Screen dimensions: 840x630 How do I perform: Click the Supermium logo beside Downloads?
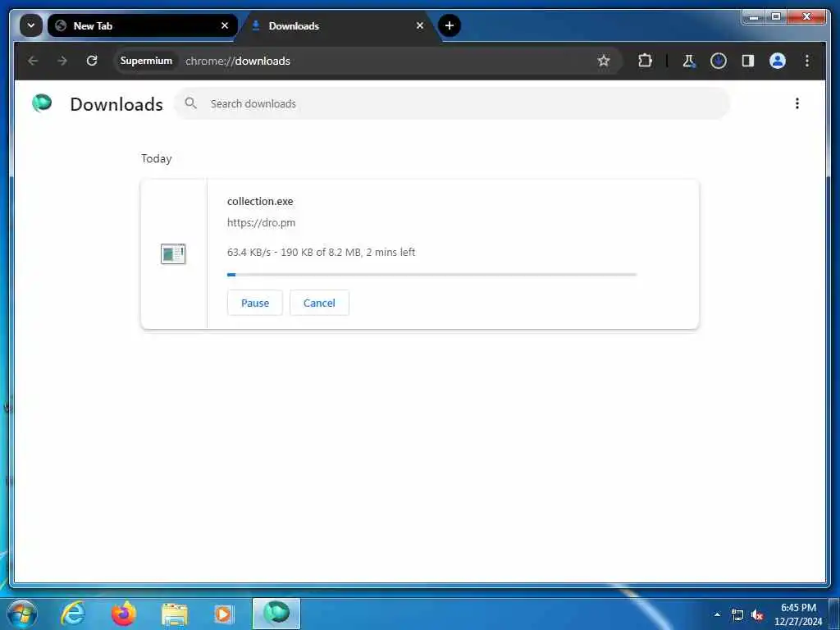coord(42,103)
